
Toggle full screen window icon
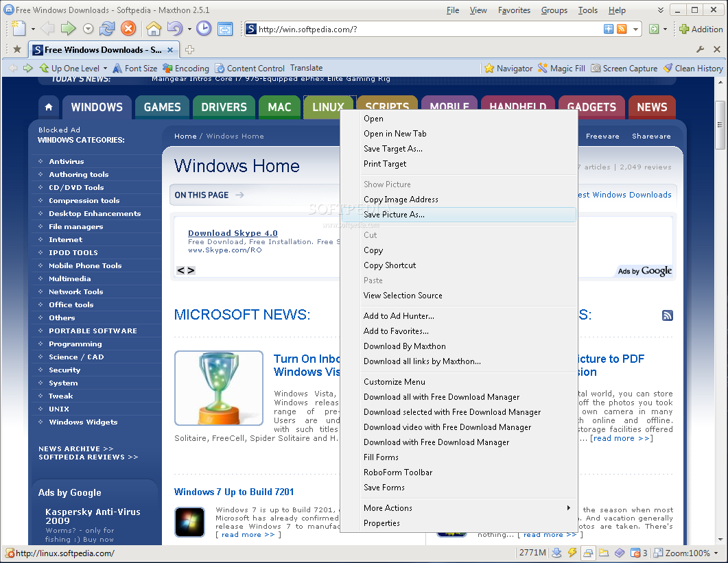coord(225,29)
